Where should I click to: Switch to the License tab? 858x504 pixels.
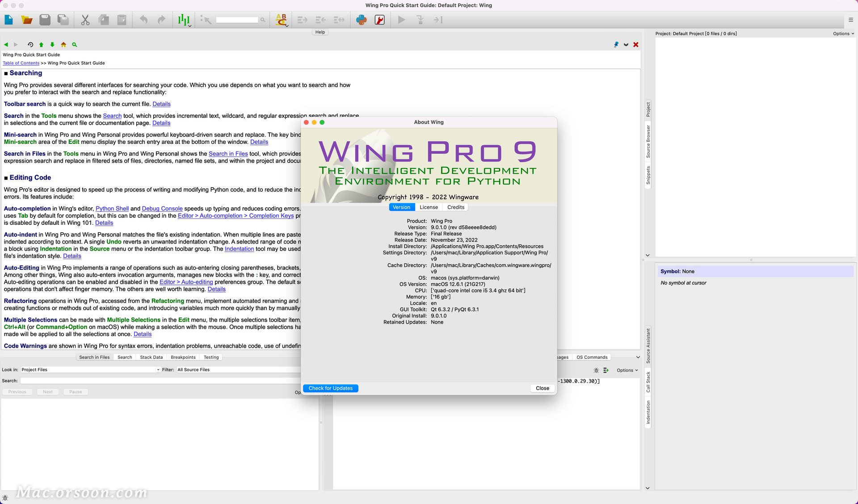[x=428, y=207]
